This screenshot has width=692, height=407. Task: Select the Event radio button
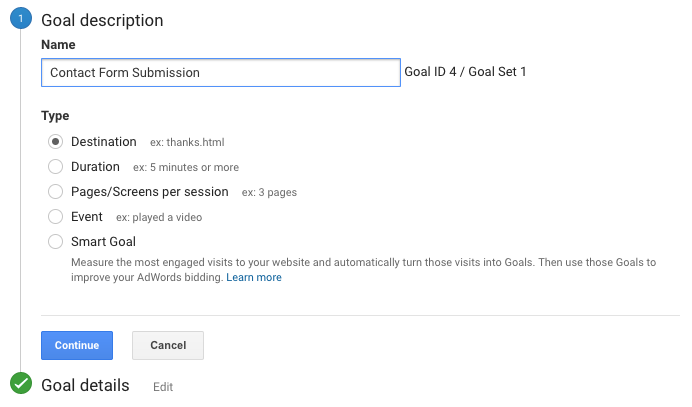tap(56, 216)
